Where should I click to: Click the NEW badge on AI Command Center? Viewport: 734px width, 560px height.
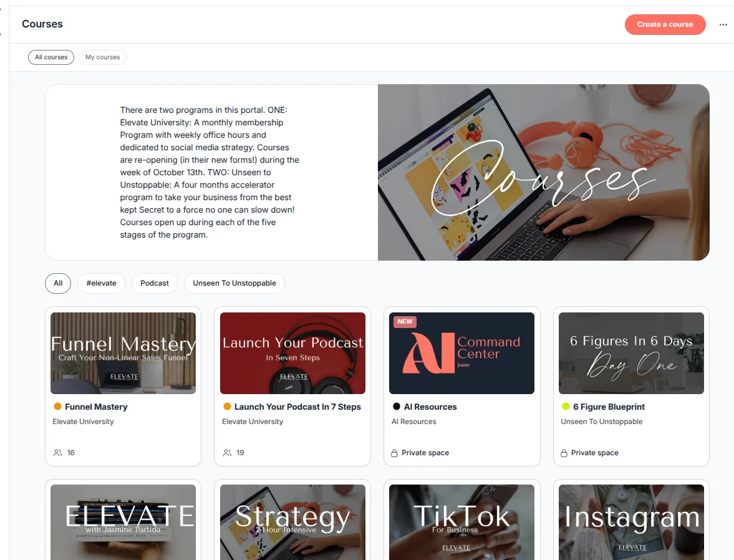pos(405,322)
